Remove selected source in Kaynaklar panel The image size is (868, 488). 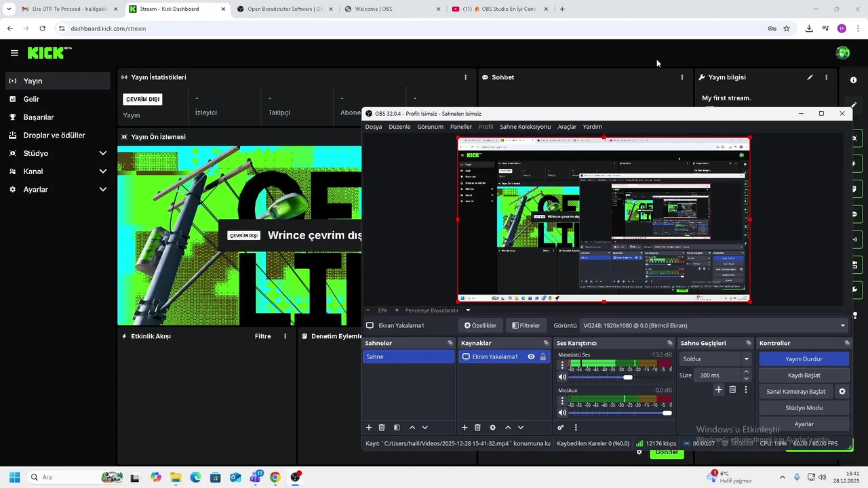(477, 428)
